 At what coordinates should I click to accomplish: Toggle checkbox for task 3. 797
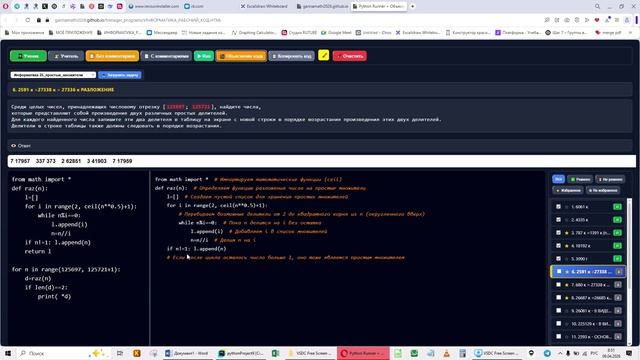558,233
